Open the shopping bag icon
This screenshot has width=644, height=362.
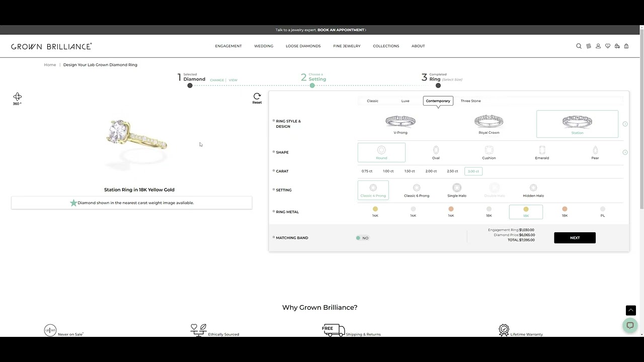point(626,46)
